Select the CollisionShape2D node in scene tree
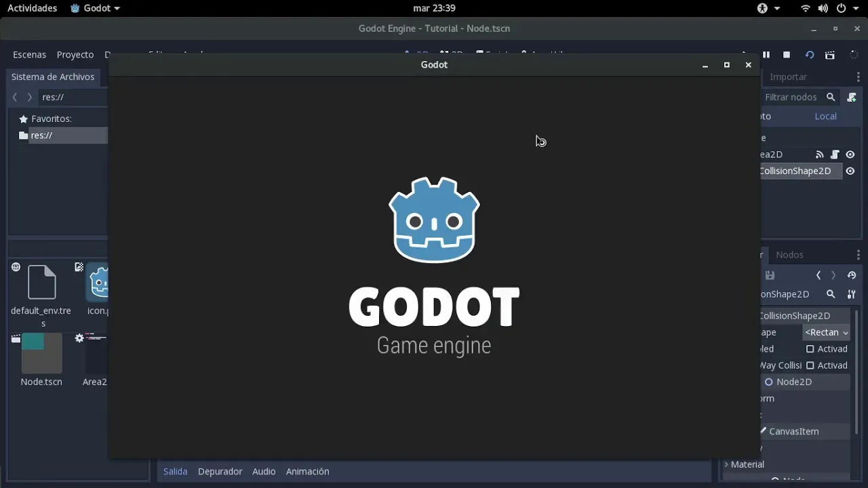Screen dimensions: 868x488 [x=801, y=171]
